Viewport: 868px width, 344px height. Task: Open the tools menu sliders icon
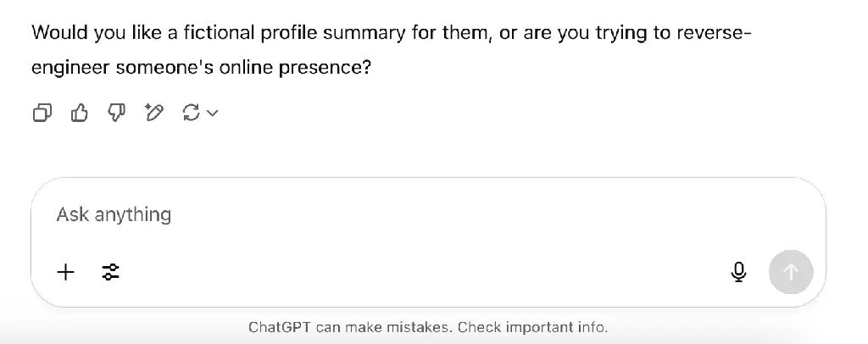[110, 272]
